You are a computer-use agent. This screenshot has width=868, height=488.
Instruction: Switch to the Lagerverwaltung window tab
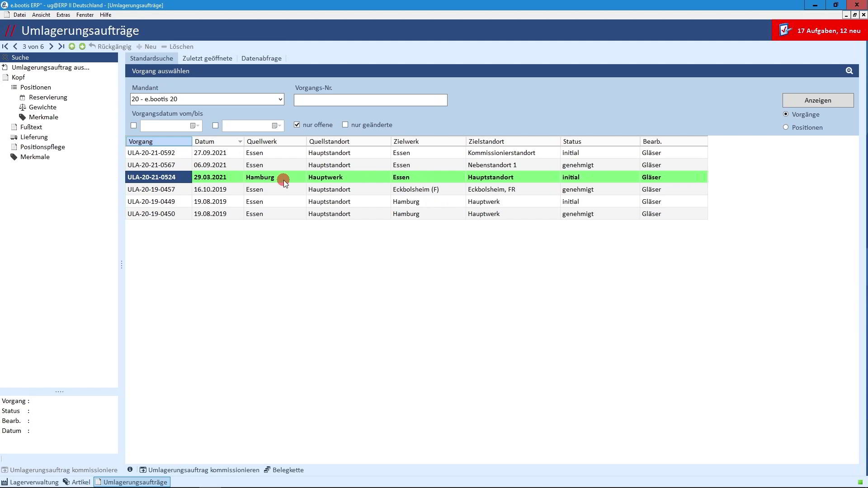pyautogui.click(x=30, y=482)
